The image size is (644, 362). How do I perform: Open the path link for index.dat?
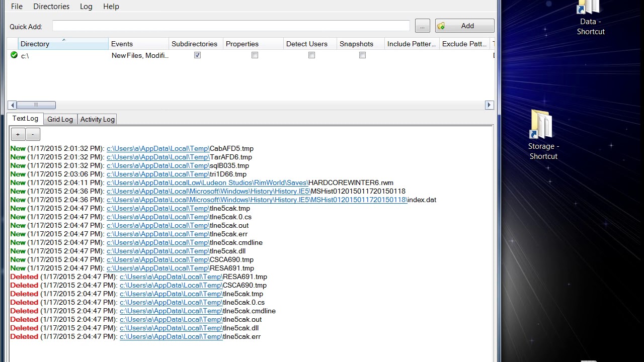tap(257, 200)
